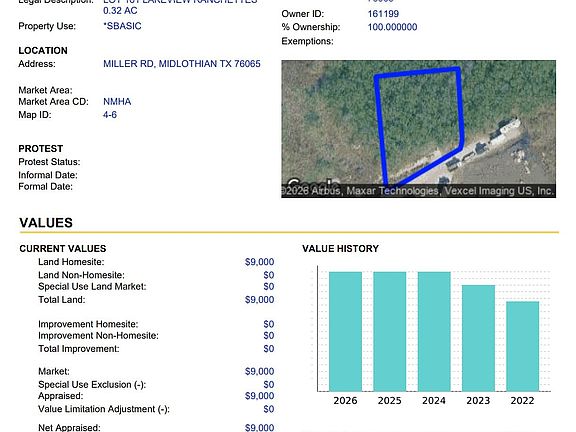
Task: Click Owner ID value 161199
Action: tap(383, 14)
